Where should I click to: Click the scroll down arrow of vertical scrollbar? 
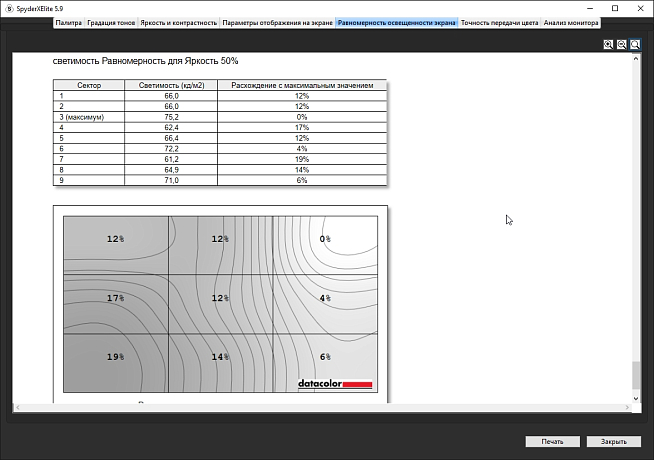click(635, 396)
